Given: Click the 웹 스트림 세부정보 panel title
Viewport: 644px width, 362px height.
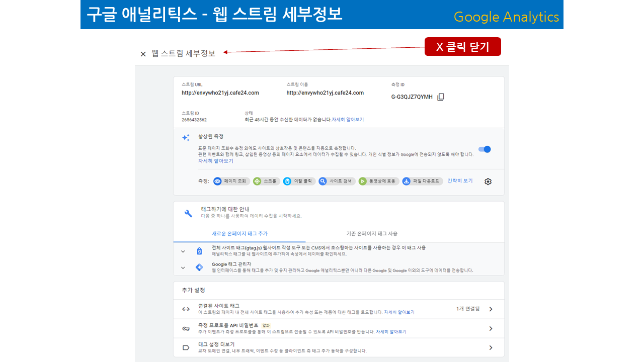Looking at the screenshot, I should (183, 53).
